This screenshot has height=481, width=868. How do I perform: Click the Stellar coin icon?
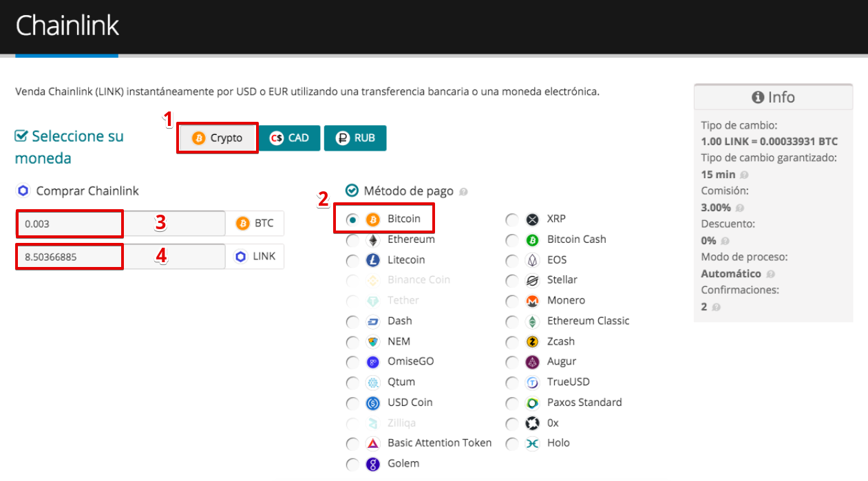[x=532, y=281]
